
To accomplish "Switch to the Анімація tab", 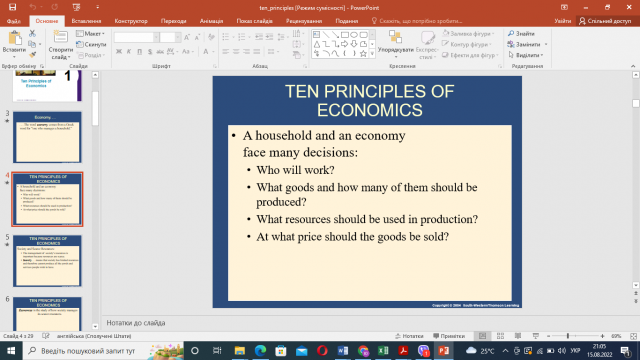I will pos(211,21).
